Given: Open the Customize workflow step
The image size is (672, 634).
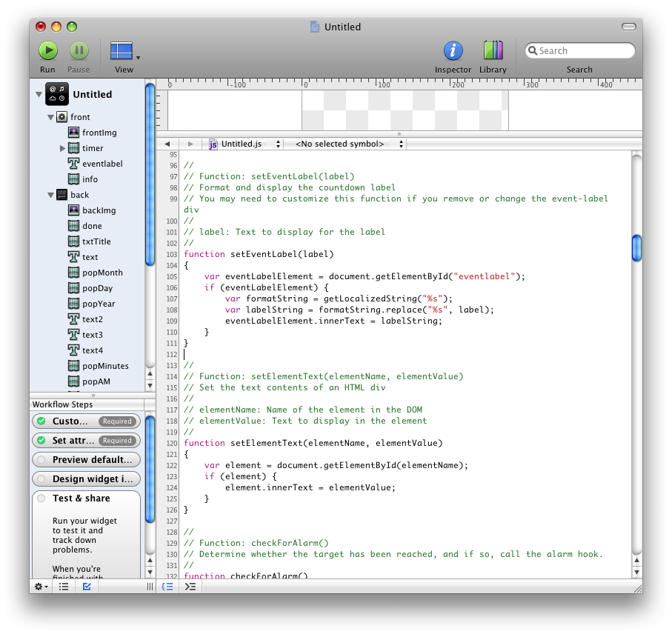Looking at the screenshot, I should click(x=86, y=421).
